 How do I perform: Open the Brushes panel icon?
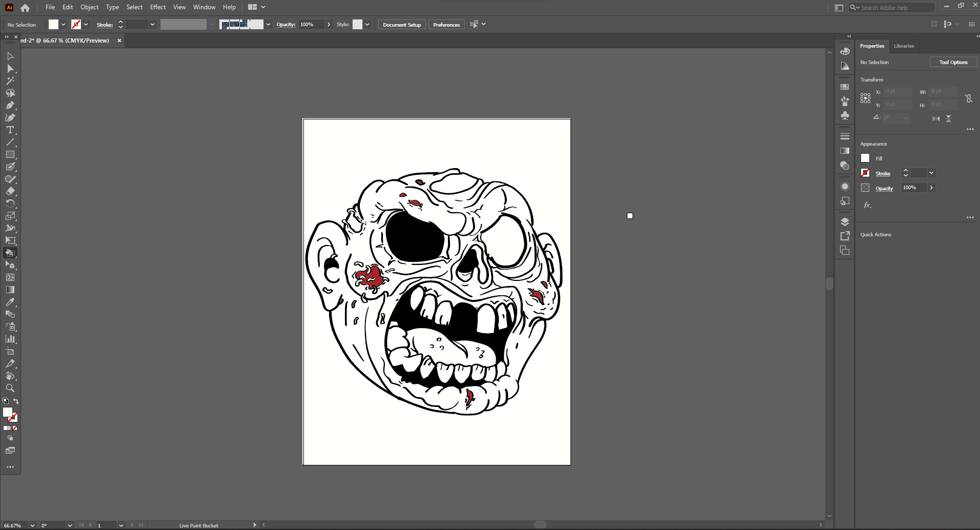coord(845,101)
